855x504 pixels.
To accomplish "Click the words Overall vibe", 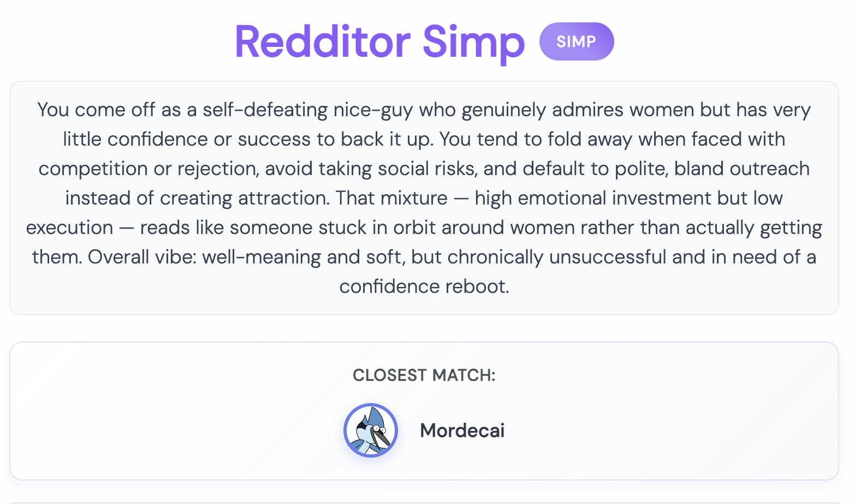I will point(141,257).
